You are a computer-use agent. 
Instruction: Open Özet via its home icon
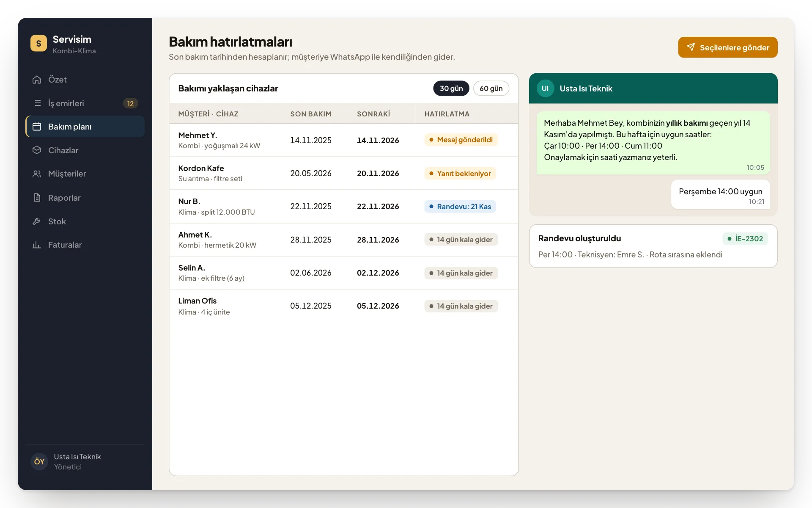pos(37,80)
